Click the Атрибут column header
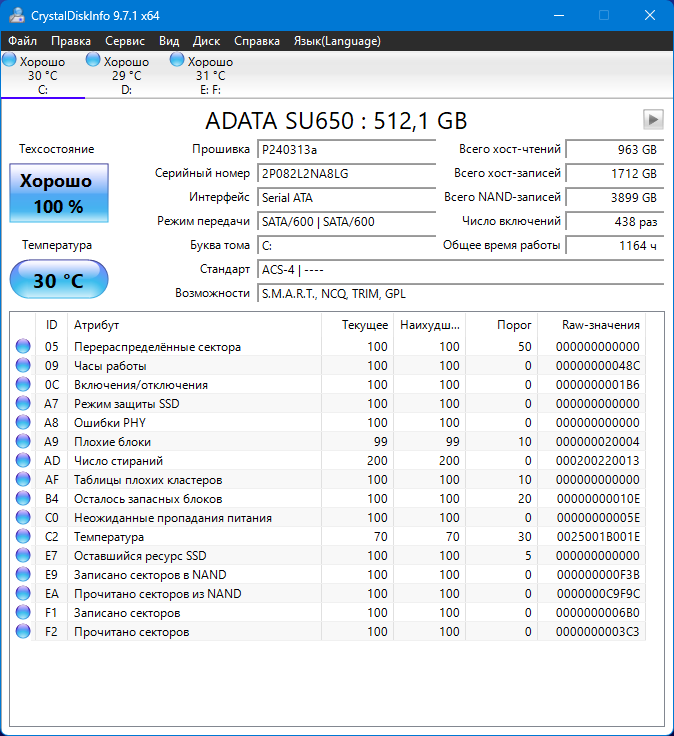The image size is (674, 736). click(x=194, y=325)
